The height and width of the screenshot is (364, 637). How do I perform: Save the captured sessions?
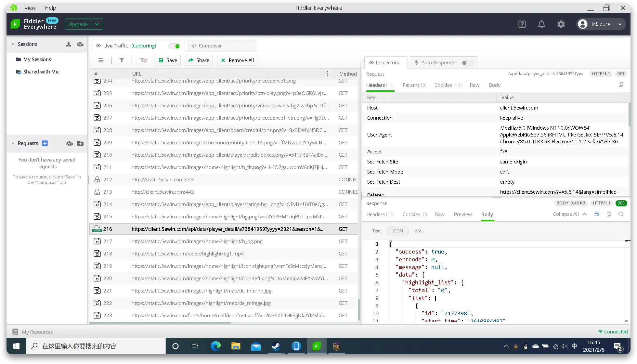pos(168,60)
